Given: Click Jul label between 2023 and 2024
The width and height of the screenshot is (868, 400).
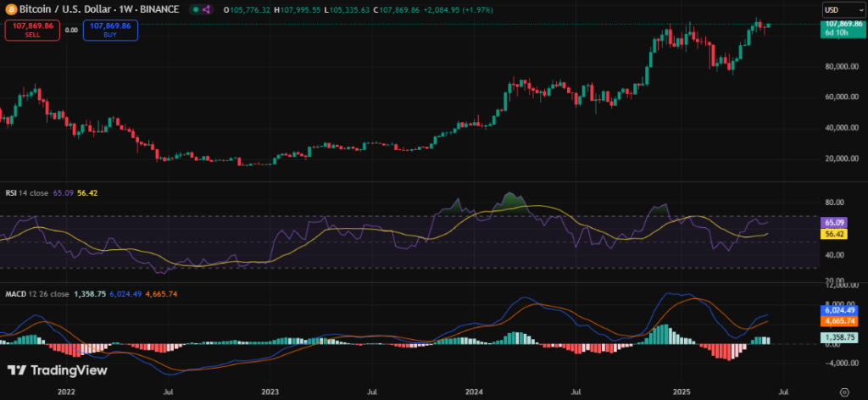Looking at the screenshot, I should coord(373,392).
